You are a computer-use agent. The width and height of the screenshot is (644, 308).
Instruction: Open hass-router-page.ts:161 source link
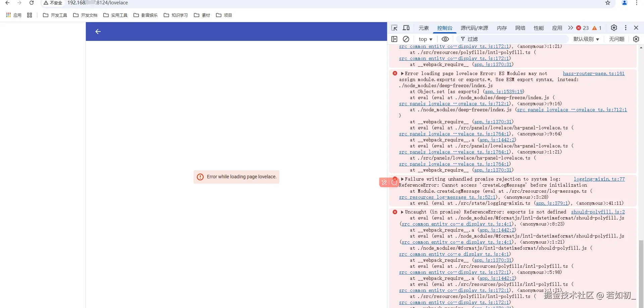pyautogui.click(x=593, y=73)
